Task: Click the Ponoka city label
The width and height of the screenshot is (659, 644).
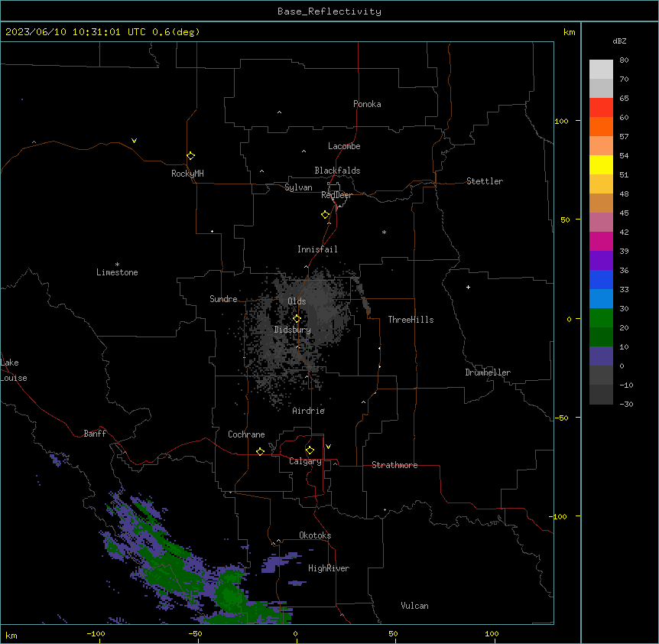Action: [367, 104]
